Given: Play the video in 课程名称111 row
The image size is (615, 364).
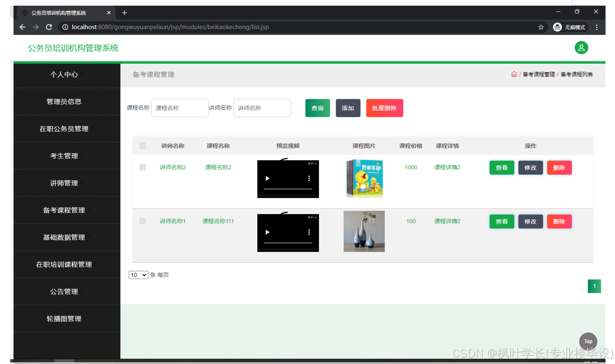Looking at the screenshot, I should point(268,232).
